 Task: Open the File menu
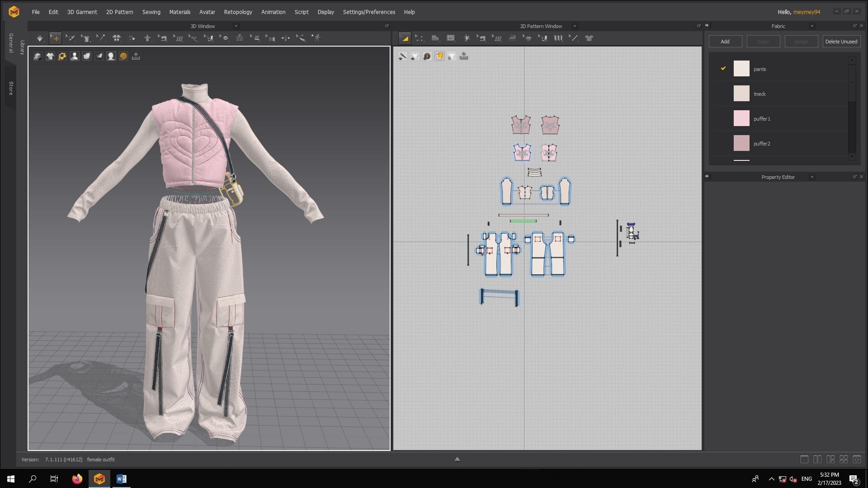click(x=36, y=12)
